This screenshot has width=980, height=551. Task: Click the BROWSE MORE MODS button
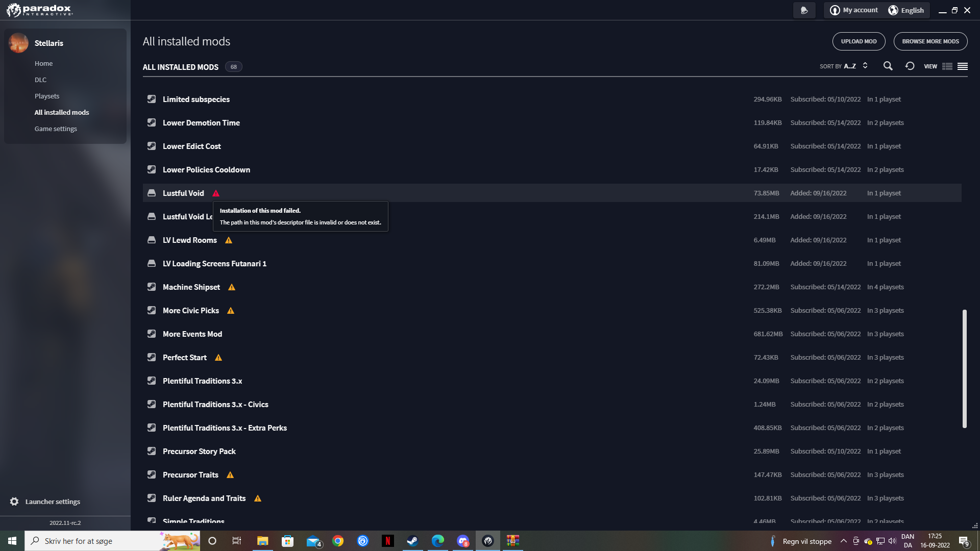point(930,41)
